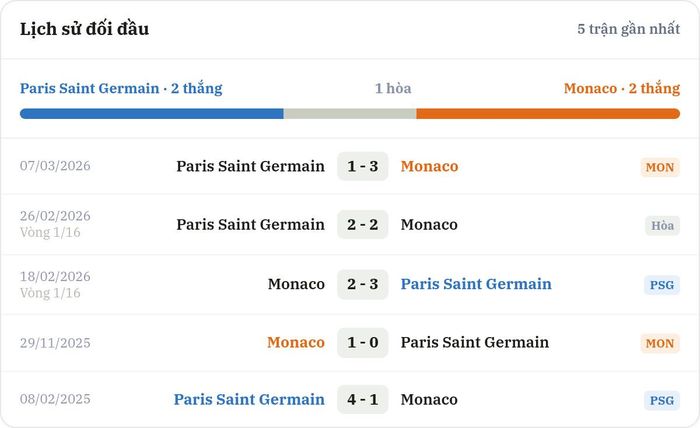Image resolution: width=700 pixels, height=428 pixels.
Task: Click the gray draw bar segment
Action: point(350,114)
